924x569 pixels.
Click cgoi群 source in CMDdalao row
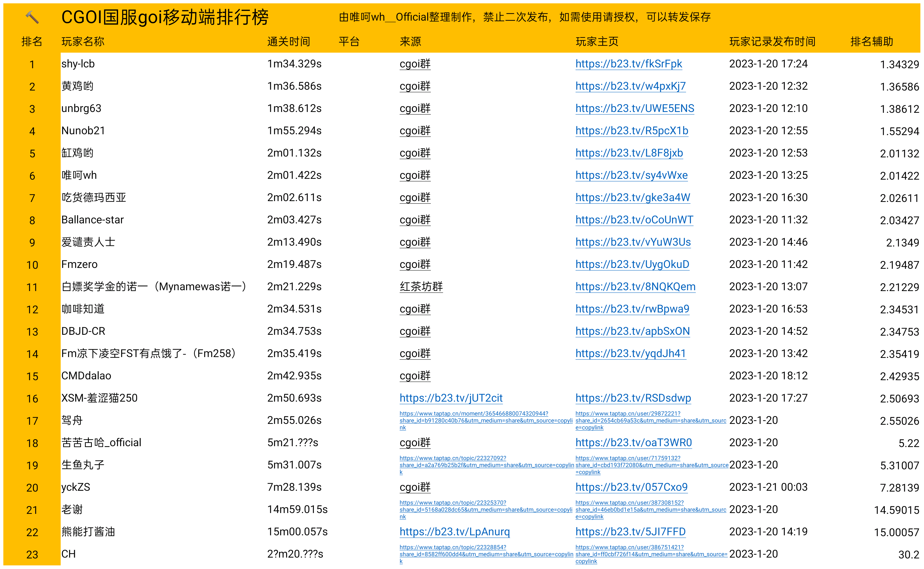[415, 375]
